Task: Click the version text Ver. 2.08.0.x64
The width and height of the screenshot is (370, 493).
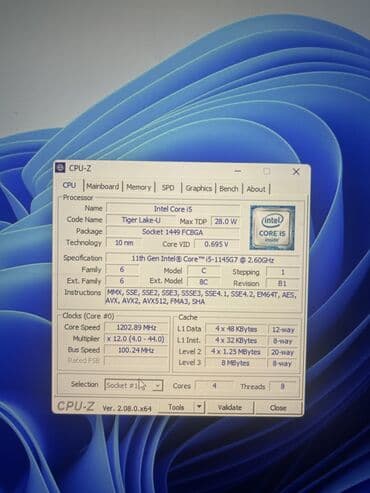Action: [127, 408]
